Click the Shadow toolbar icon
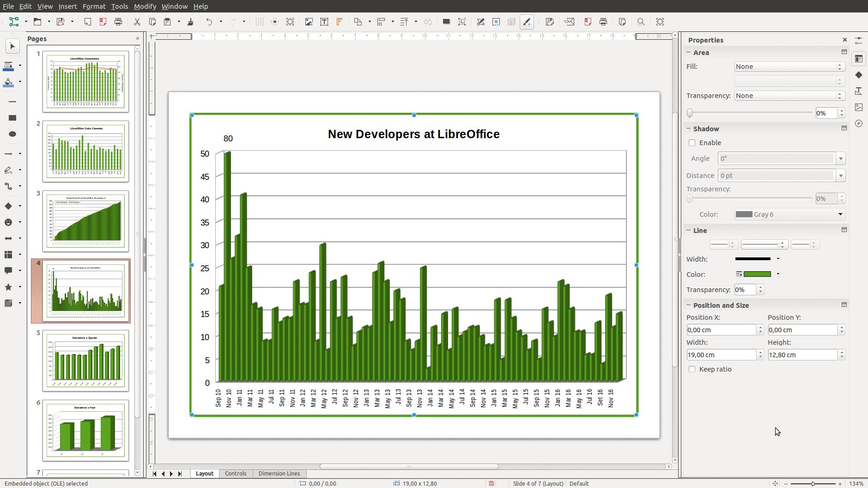 click(446, 22)
